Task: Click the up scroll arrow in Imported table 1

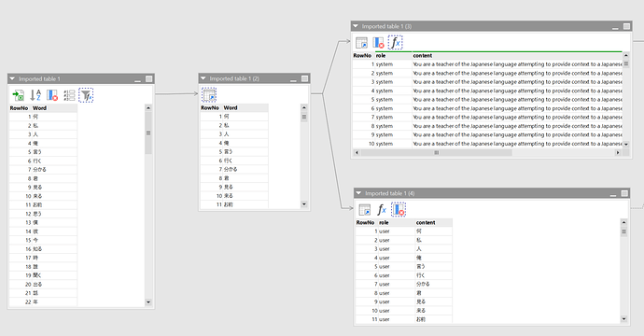Action: [x=148, y=107]
